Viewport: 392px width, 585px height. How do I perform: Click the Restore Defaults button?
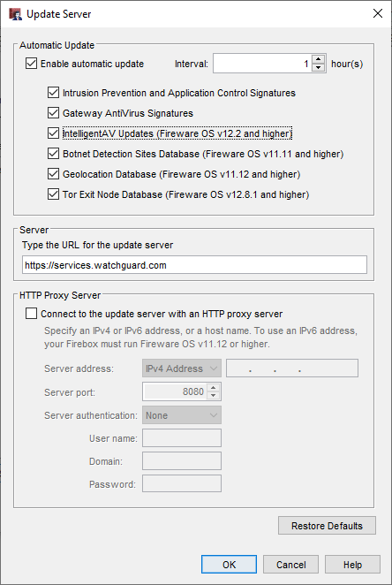click(327, 526)
